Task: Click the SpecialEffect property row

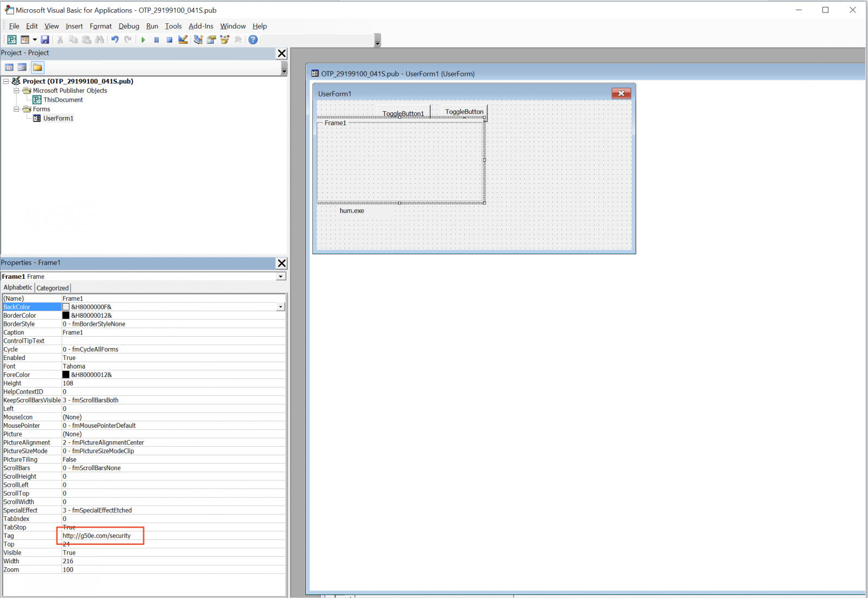Action: [144, 510]
